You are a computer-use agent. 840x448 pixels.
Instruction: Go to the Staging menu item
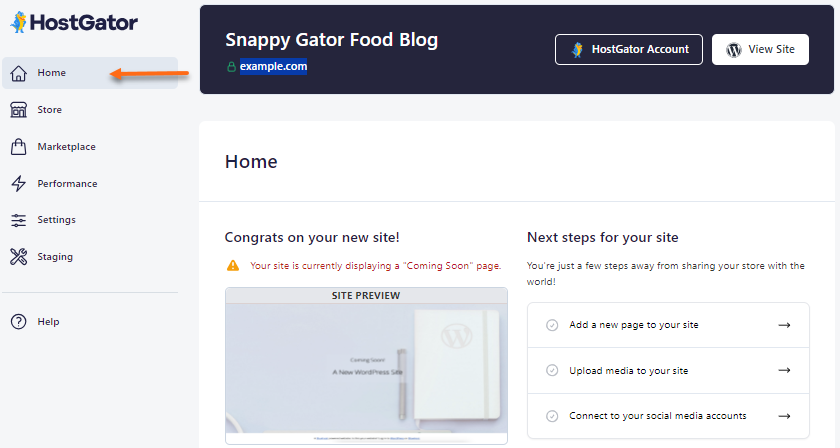pos(55,257)
